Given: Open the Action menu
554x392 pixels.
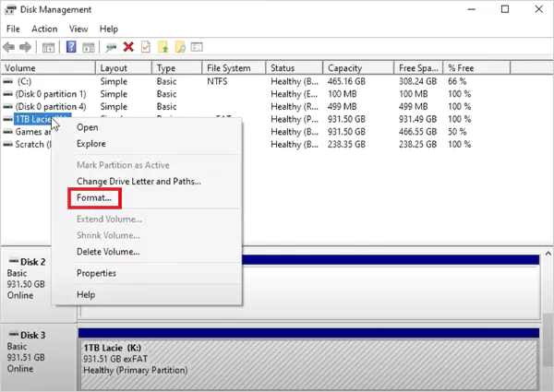Looking at the screenshot, I should click(44, 29).
